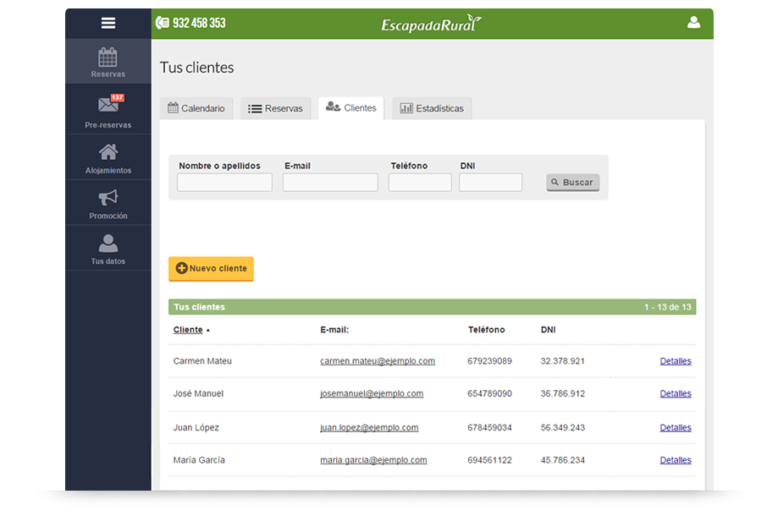Switch to the Calendario tab

(196, 108)
